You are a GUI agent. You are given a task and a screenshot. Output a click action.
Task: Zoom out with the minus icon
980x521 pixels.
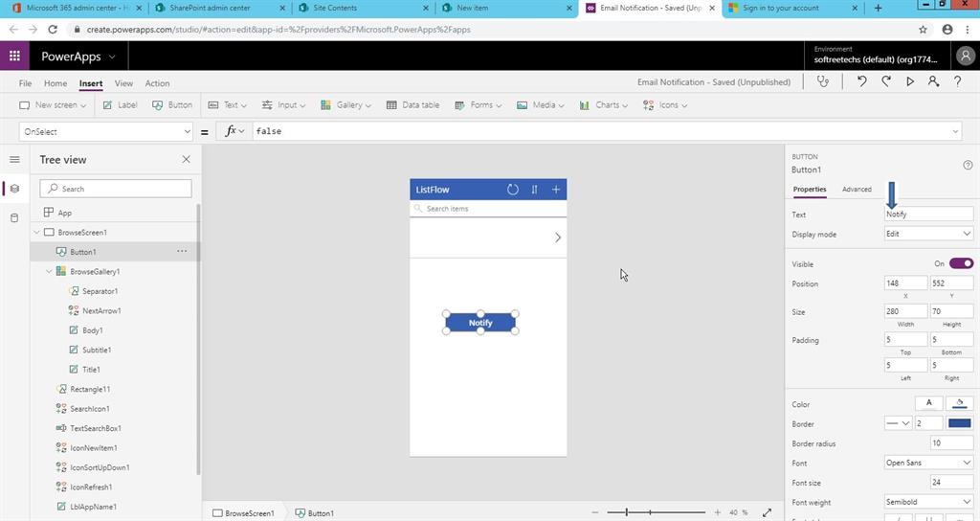[594, 512]
